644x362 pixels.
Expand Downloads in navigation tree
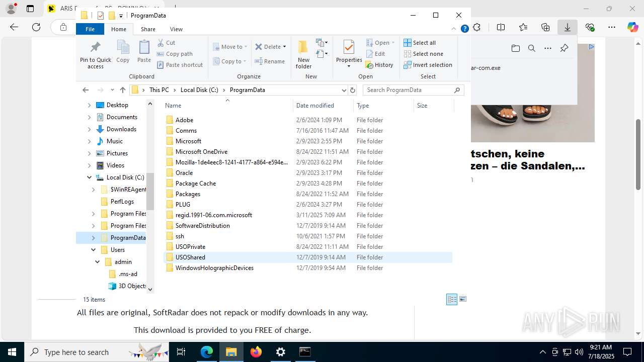[90, 129]
